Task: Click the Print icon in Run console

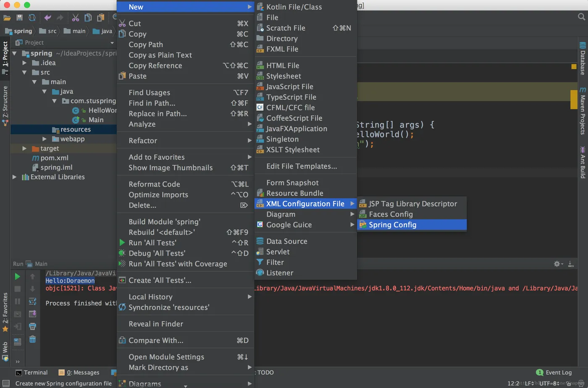Action: click(x=32, y=326)
